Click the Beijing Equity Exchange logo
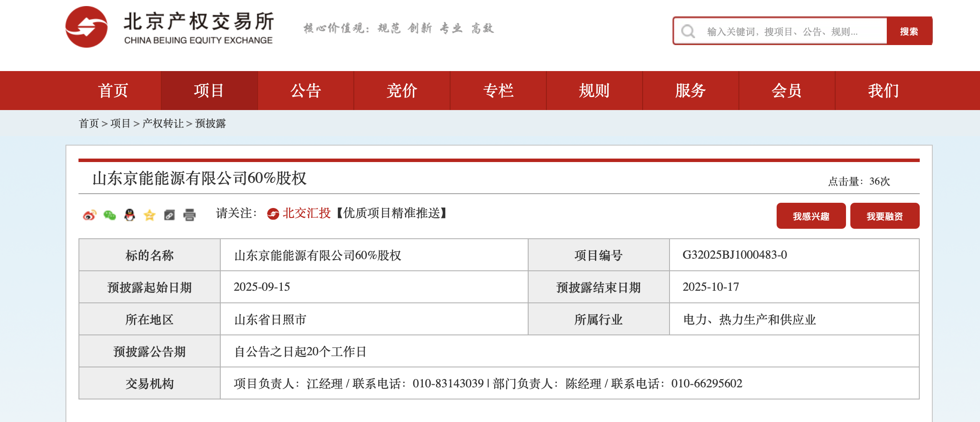The image size is (980, 422). pyautogui.click(x=170, y=27)
